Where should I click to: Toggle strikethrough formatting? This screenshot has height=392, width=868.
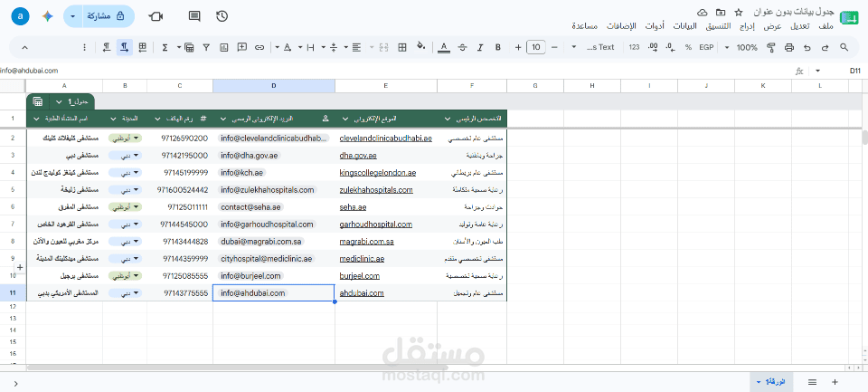pyautogui.click(x=462, y=48)
